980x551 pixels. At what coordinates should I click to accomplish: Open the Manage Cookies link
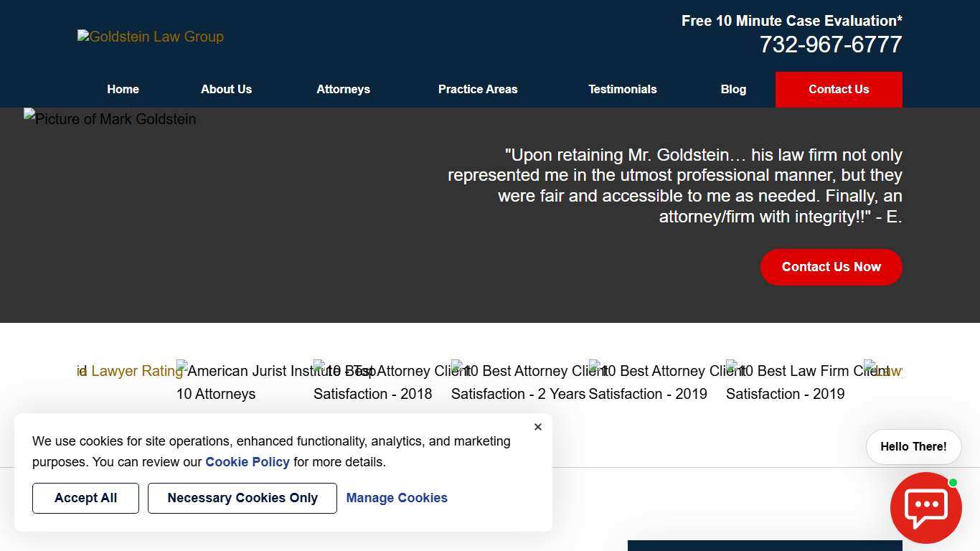(397, 498)
